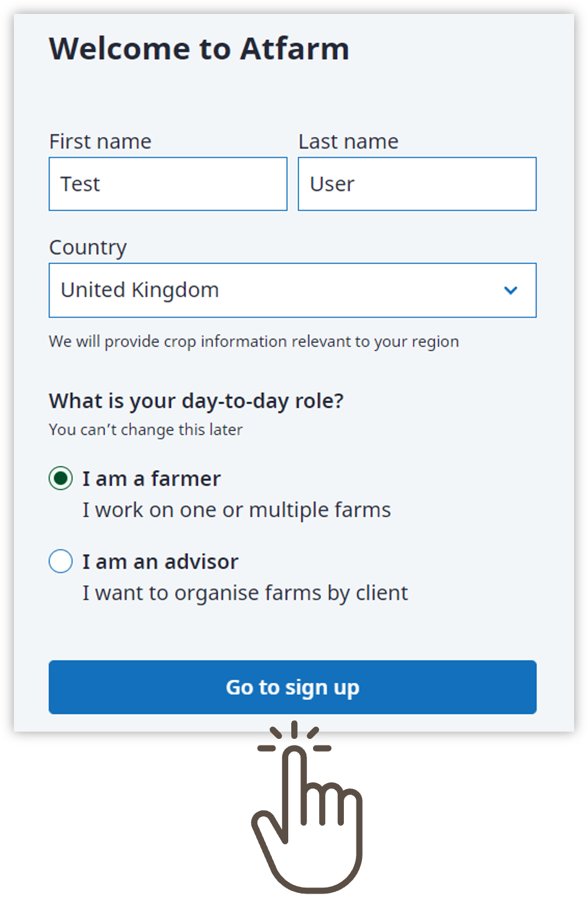Select the 'I am a farmer' radio button
This screenshot has height=899, width=588.
(60, 478)
